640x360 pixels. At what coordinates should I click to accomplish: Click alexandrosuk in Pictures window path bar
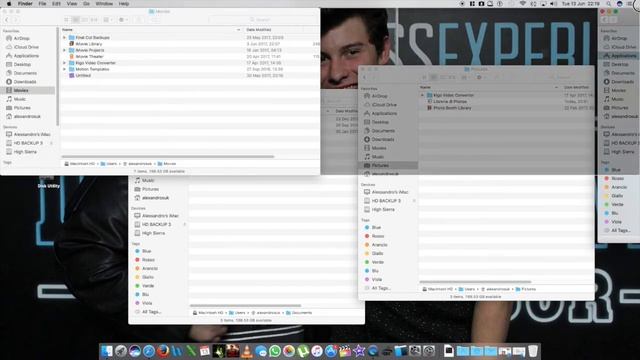tap(496, 289)
